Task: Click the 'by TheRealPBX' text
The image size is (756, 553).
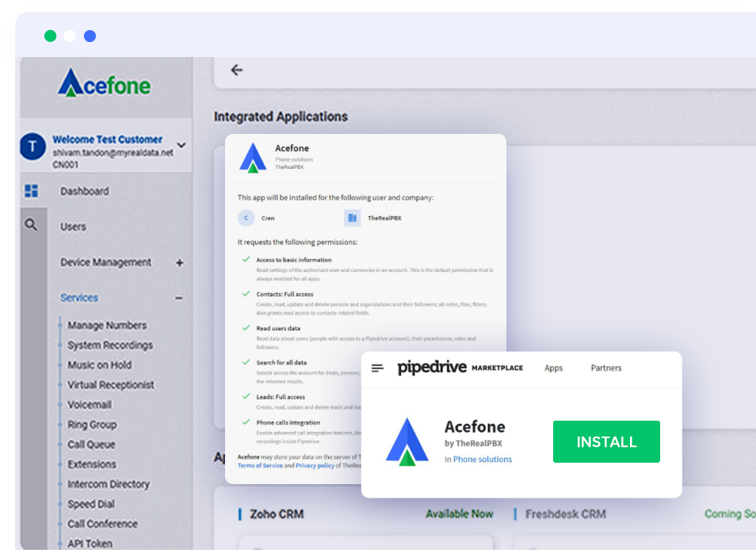Action: coord(473,444)
